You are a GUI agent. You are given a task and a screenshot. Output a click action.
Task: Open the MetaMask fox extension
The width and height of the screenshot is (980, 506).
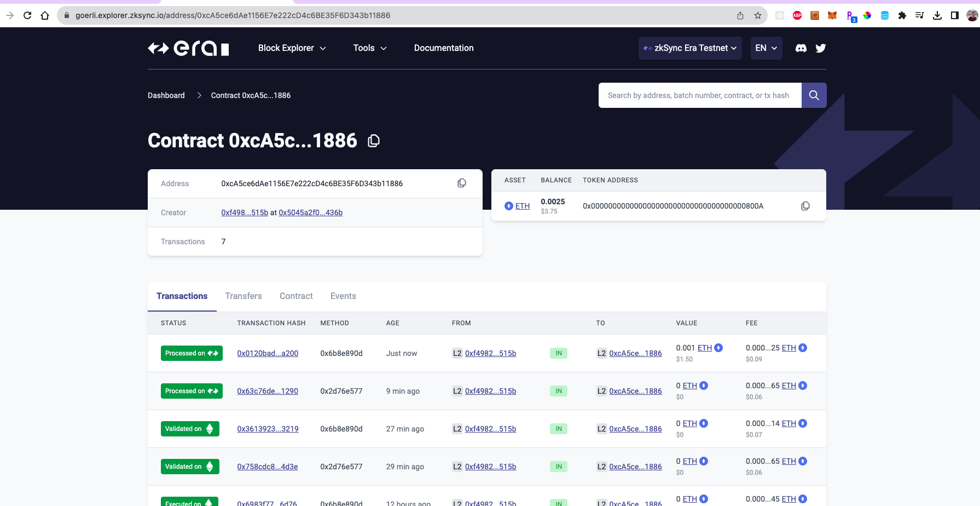click(832, 15)
